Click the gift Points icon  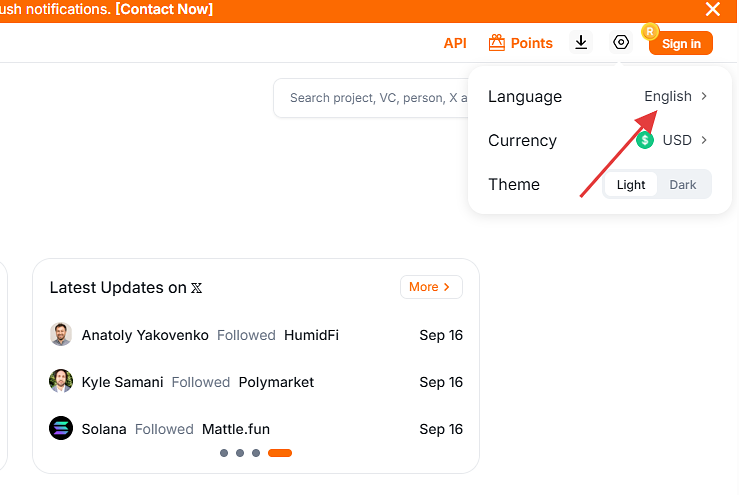click(497, 43)
